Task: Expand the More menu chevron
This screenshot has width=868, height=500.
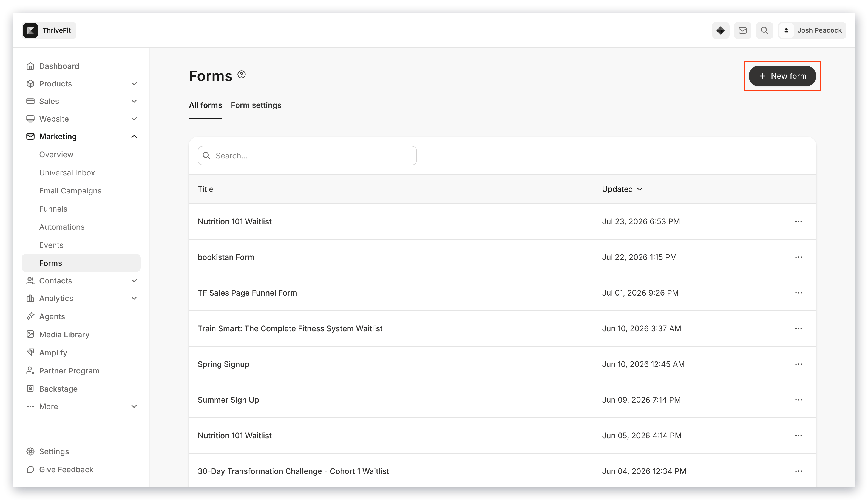Action: [x=134, y=406]
